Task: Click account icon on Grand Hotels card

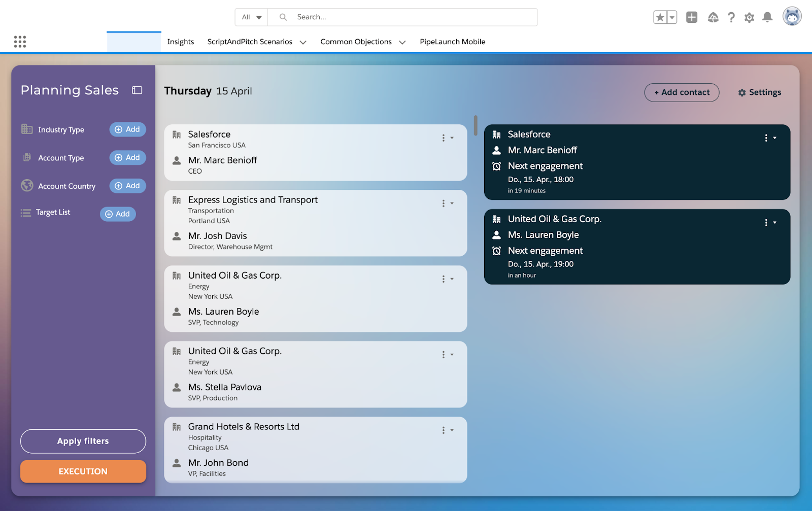Action: point(177,427)
